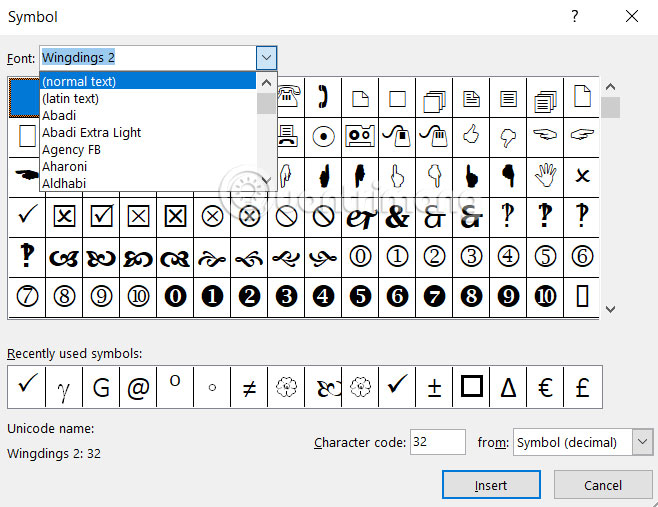Image resolution: width=658 pixels, height=507 pixels.
Task: Pick the thin circled X symbol
Action: [212, 216]
